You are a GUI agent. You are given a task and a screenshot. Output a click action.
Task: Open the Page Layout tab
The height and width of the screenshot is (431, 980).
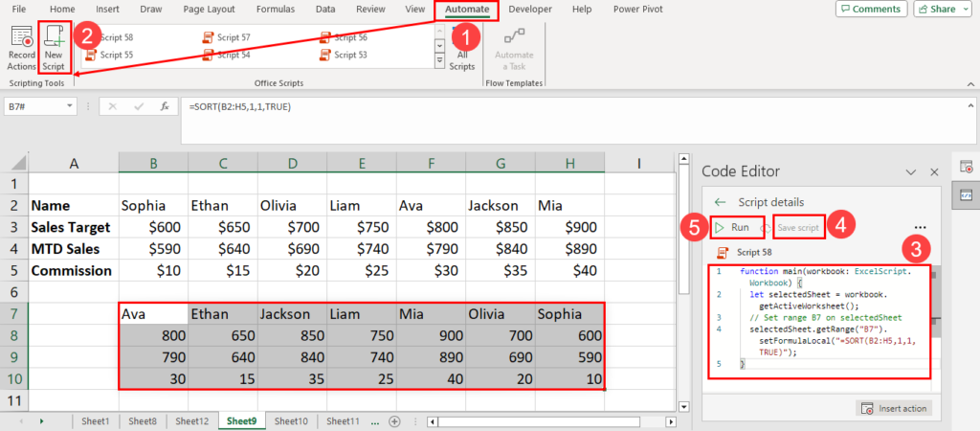coord(209,10)
